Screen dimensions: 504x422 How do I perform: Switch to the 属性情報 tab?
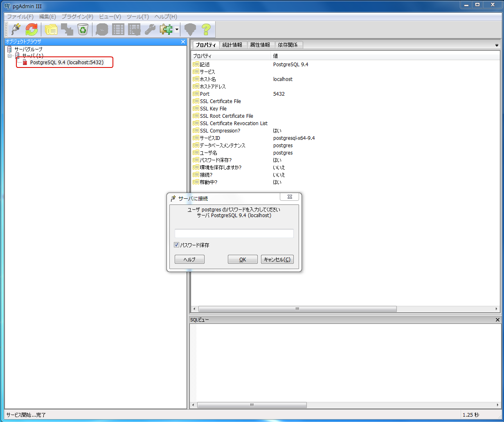(x=260, y=45)
